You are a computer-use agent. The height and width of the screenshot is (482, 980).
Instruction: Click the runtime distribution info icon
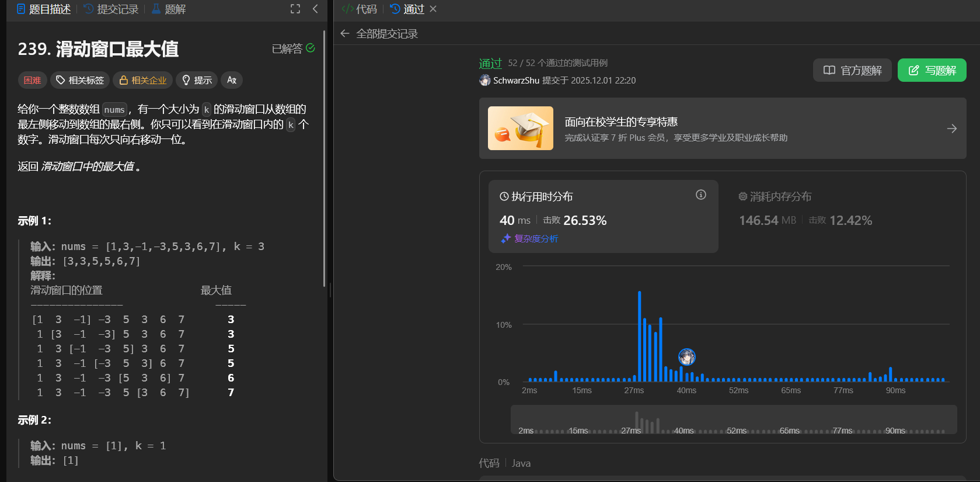[700, 195]
